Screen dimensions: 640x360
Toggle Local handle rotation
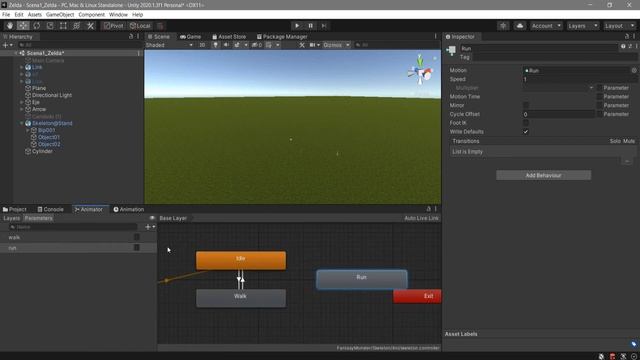(140, 26)
